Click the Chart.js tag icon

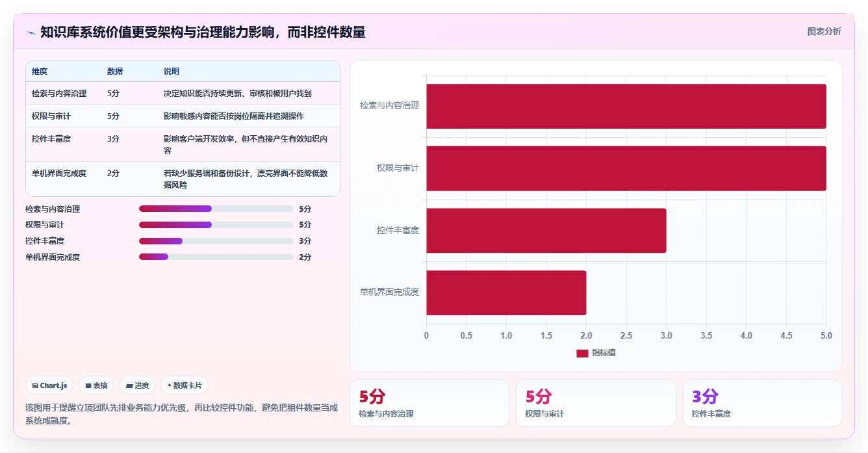(35, 385)
